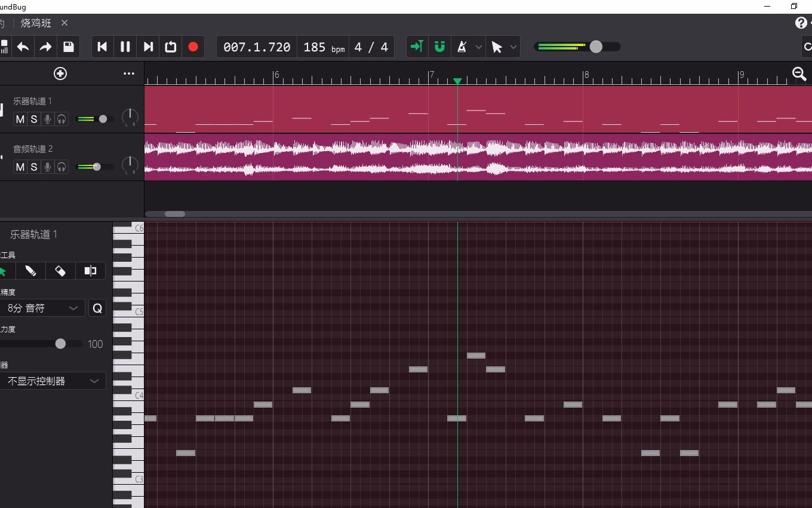Image resolution: width=812 pixels, height=508 pixels.
Task: Restore the window using the title bar button
Action: coord(794,6)
